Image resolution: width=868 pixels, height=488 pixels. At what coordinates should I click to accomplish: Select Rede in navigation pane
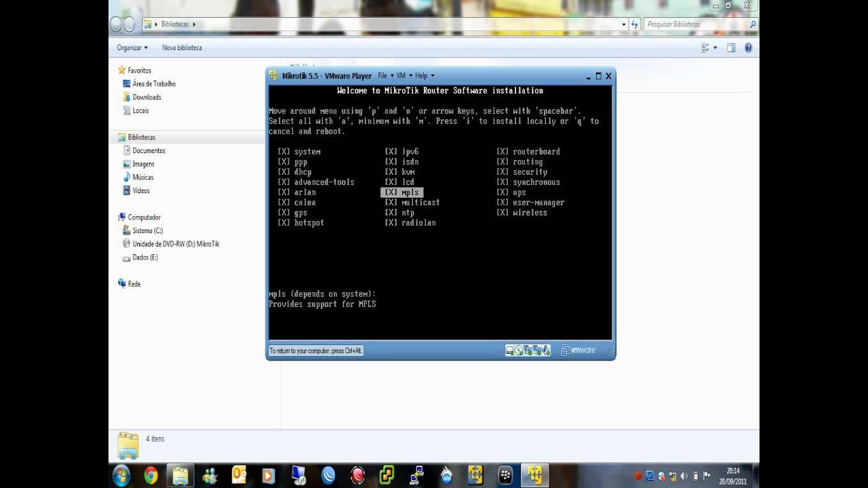(x=134, y=284)
